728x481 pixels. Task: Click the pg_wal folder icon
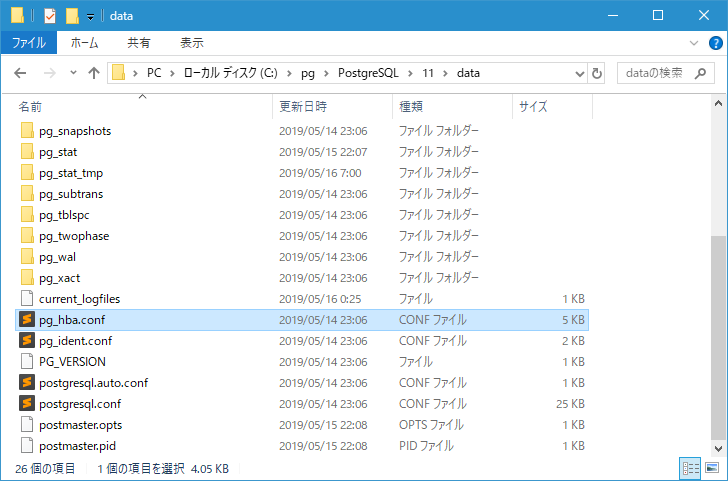(27, 257)
